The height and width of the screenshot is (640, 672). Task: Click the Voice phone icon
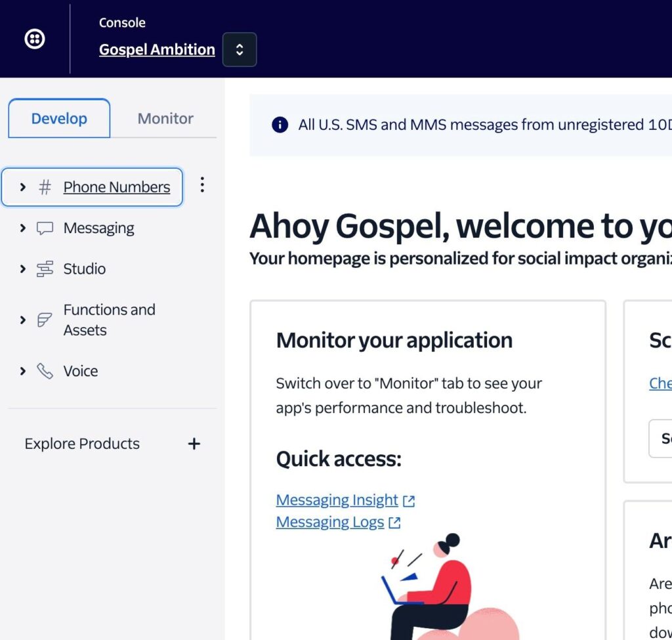(45, 372)
